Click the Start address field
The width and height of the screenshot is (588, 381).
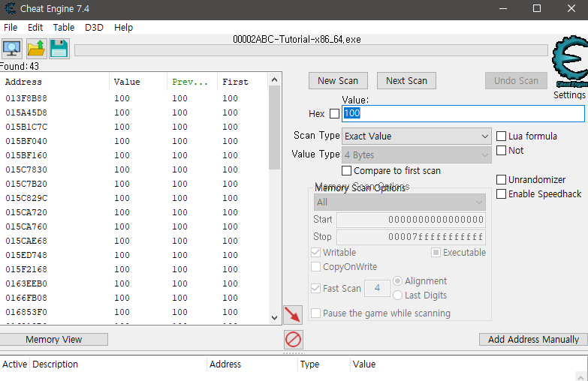tap(411, 220)
